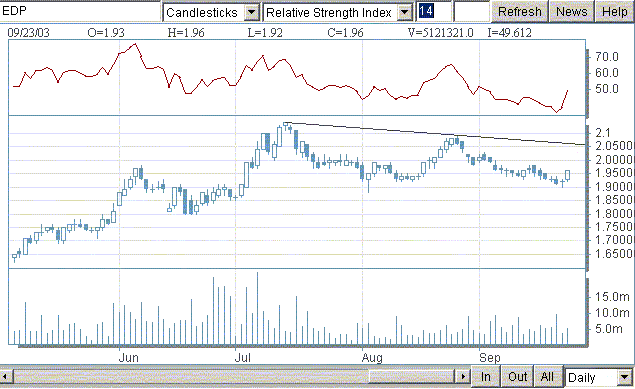Zoom out with the Out button
The image size is (635, 389).
(517, 377)
